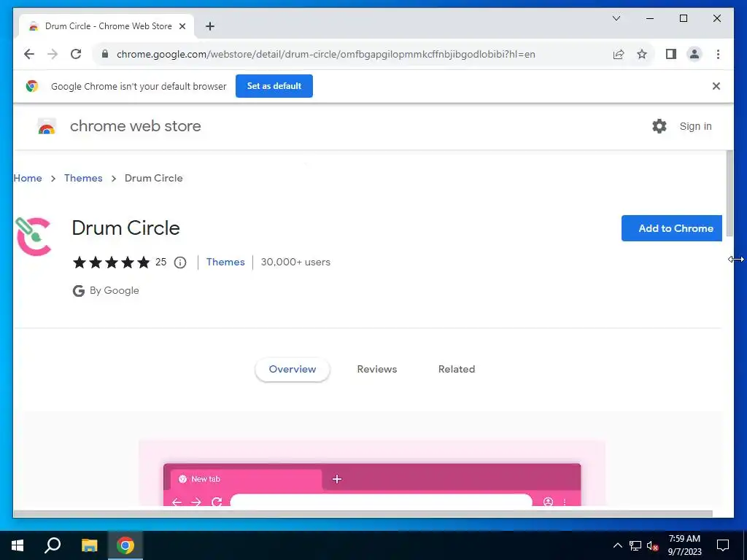Reload the Drum Circle page
Viewport: 747px width, 560px height.
[x=76, y=54]
